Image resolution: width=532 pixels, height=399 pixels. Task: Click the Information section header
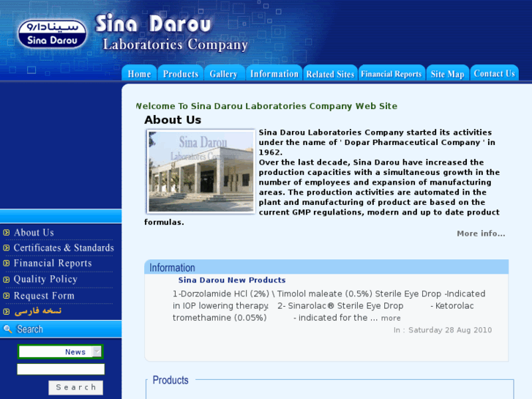(326, 267)
